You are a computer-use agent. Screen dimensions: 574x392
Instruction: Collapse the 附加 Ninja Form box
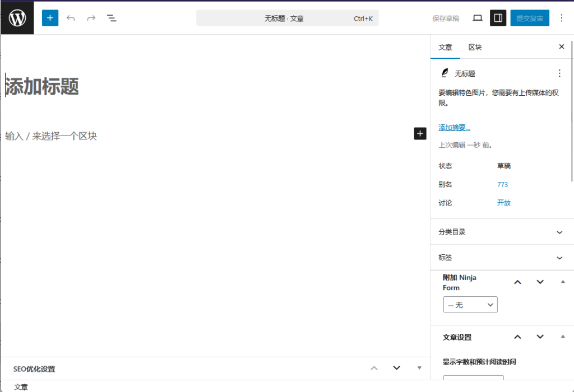tap(562, 282)
